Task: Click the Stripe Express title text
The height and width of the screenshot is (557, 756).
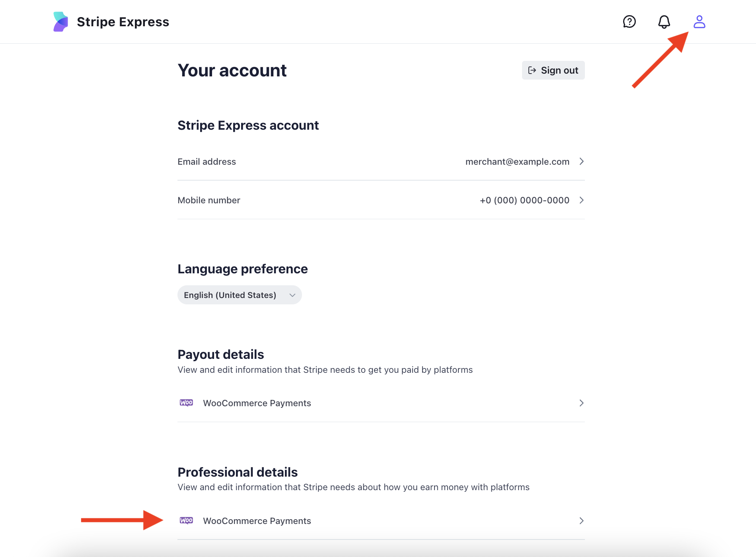Action: [x=123, y=22]
